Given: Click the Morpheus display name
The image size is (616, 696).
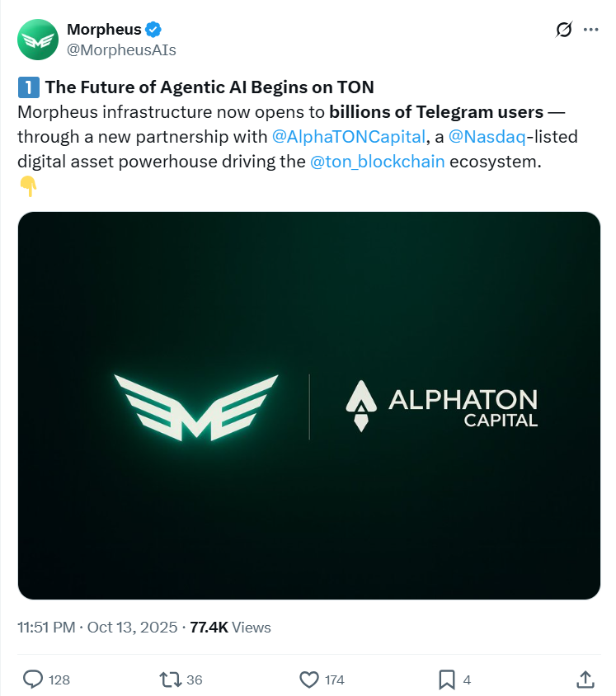Looking at the screenshot, I should coord(104,30).
